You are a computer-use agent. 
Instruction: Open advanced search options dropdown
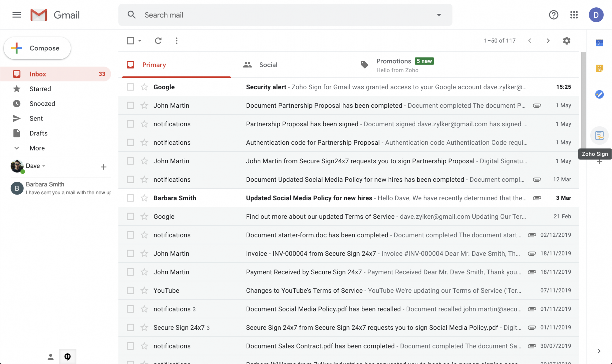click(x=439, y=15)
